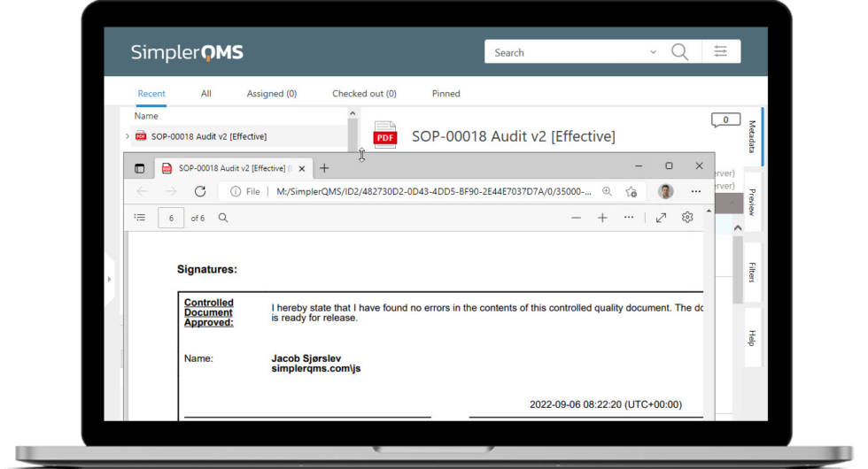Add page to favorites with star icon
Image resolution: width=868 pixels, height=469 pixels.
pyautogui.click(x=631, y=192)
